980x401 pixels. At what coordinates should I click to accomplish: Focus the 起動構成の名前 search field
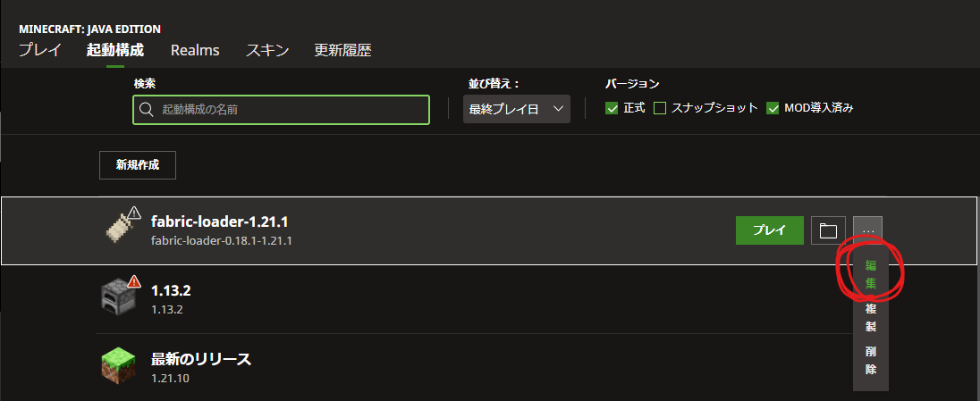(x=282, y=109)
